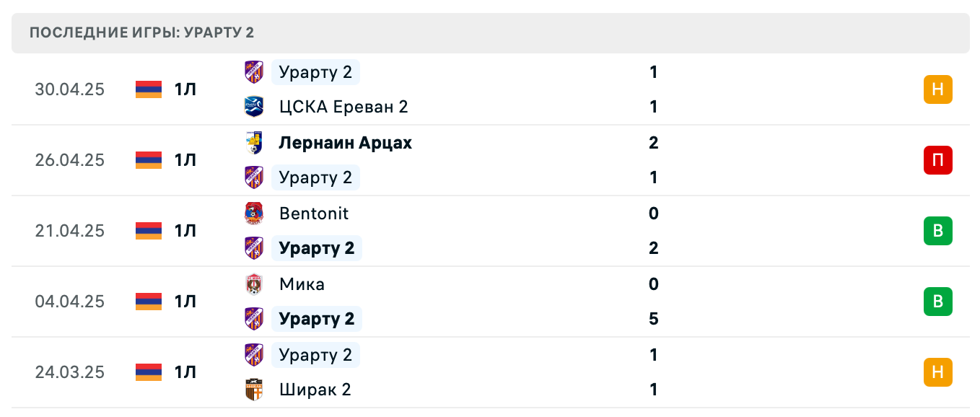Select the ЦСКА Ереван 2 club emblem
The image size is (980, 417).
253,107
